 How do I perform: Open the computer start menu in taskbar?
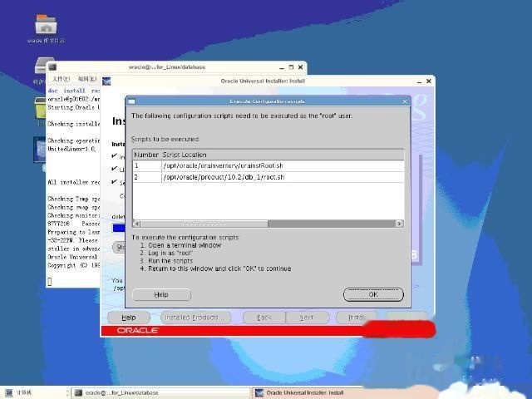tap(18, 392)
